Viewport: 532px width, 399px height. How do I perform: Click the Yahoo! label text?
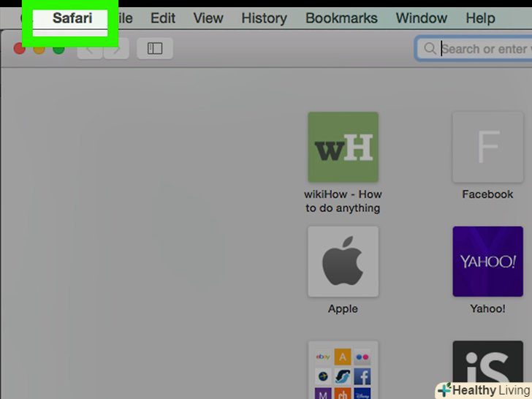click(x=488, y=308)
